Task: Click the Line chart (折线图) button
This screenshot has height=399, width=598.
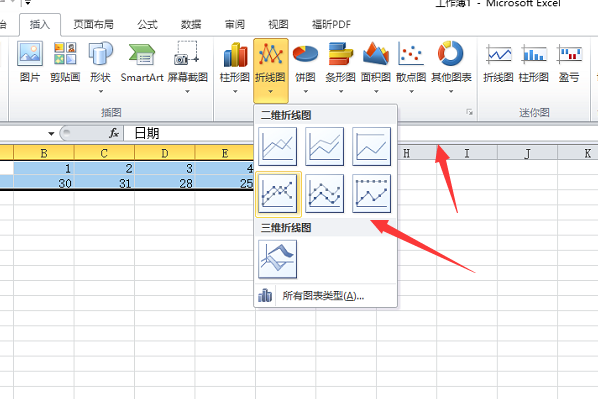Action: (270, 71)
